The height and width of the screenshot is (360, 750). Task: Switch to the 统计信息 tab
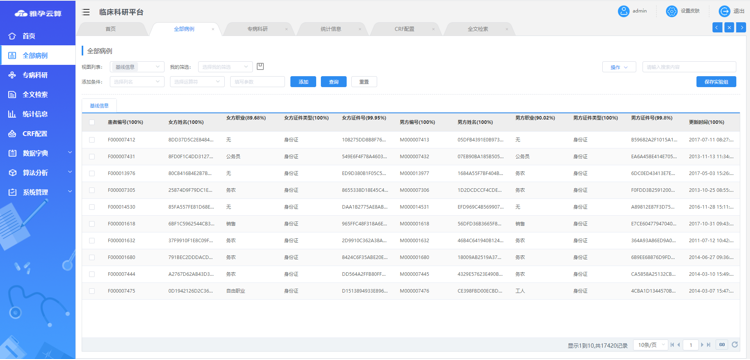point(331,29)
